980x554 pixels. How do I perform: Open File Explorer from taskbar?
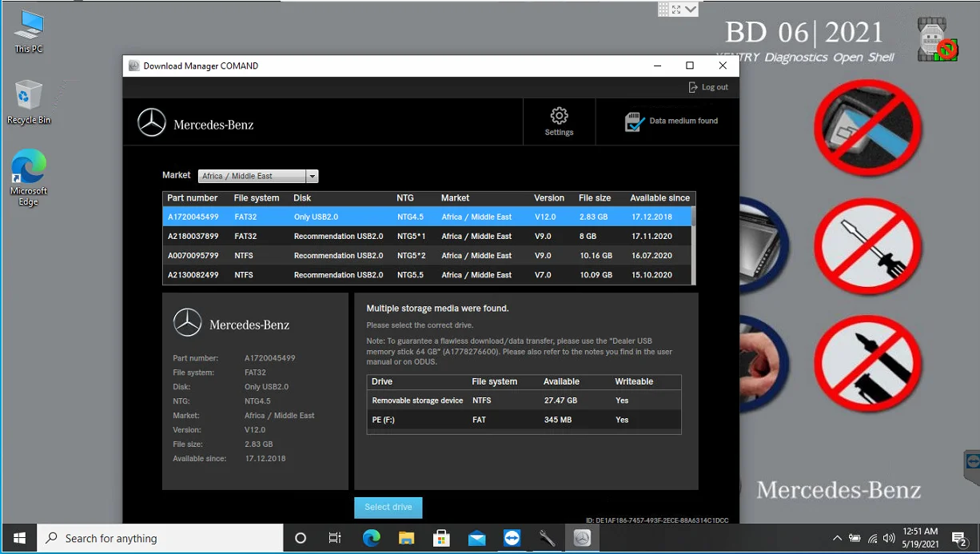[406, 538]
